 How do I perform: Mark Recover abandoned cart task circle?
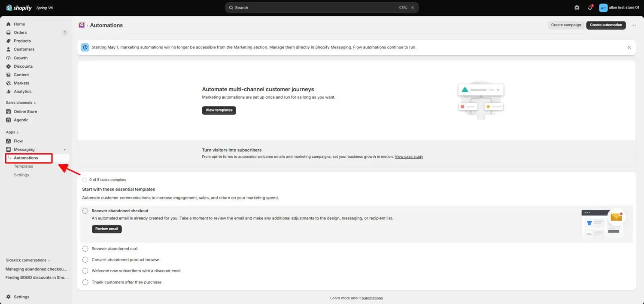tap(85, 249)
